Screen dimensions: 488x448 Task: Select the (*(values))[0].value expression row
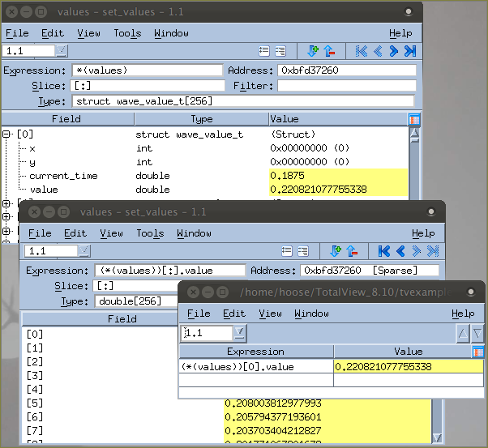[255, 366]
